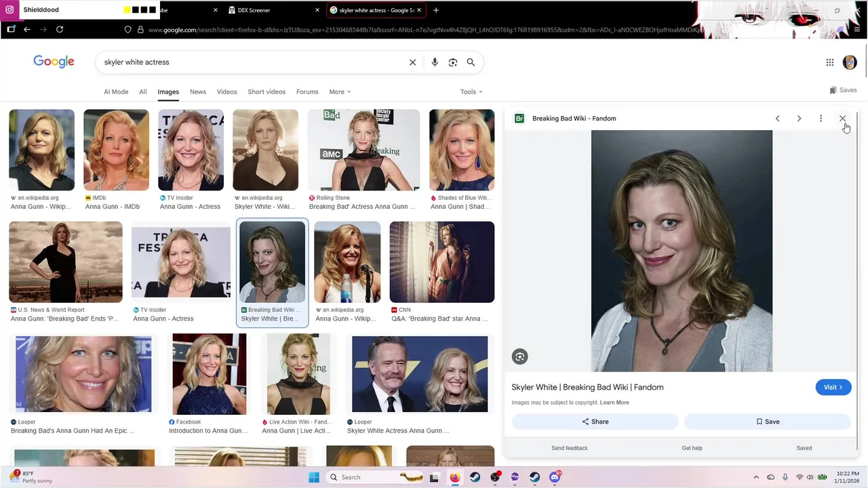The width and height of the screenshot is (868, 488).
Task: Open Breaking Bad Wiki - Fandom source header
Action: point(574,119)
